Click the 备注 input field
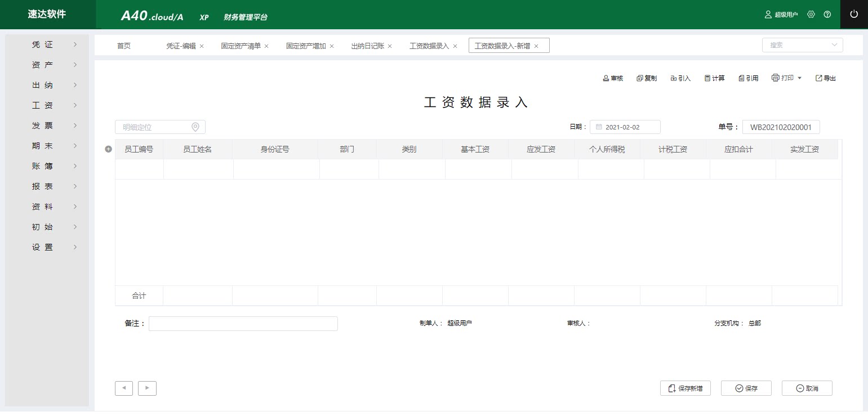Screen dimensions: 868x416 point(243,324)
